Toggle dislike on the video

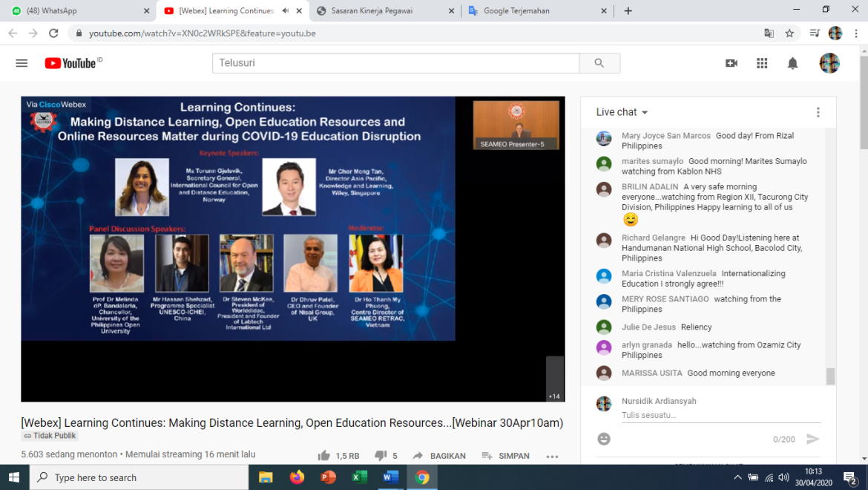click(380, 455)
